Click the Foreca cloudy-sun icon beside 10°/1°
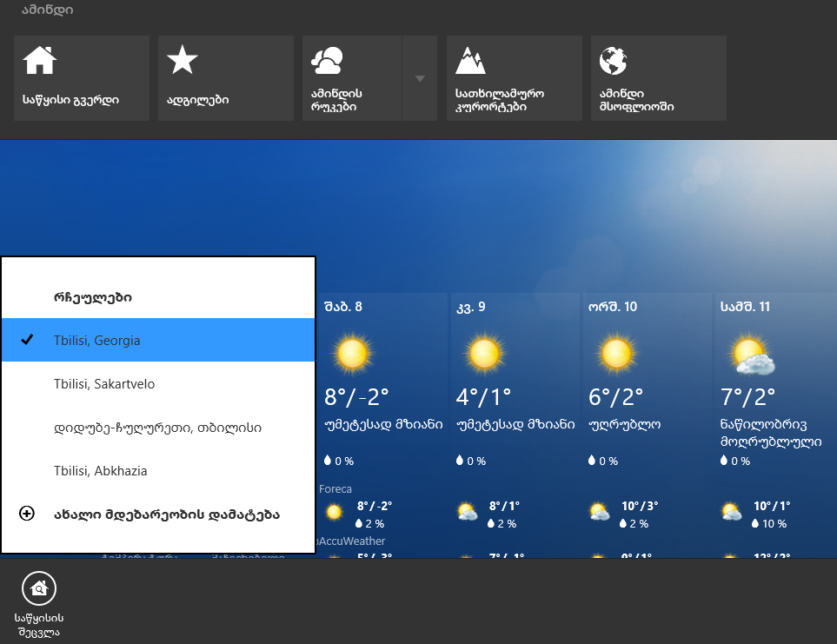The height and width of the screenshot is (644, 837). tap(731, 512)
